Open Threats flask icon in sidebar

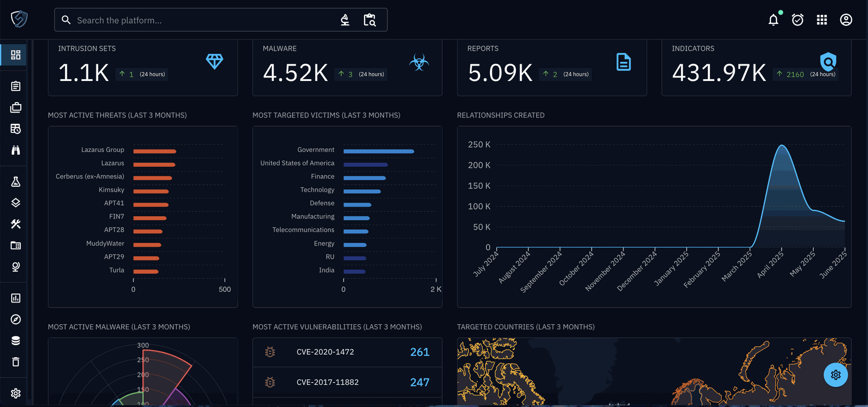point(16,182)
